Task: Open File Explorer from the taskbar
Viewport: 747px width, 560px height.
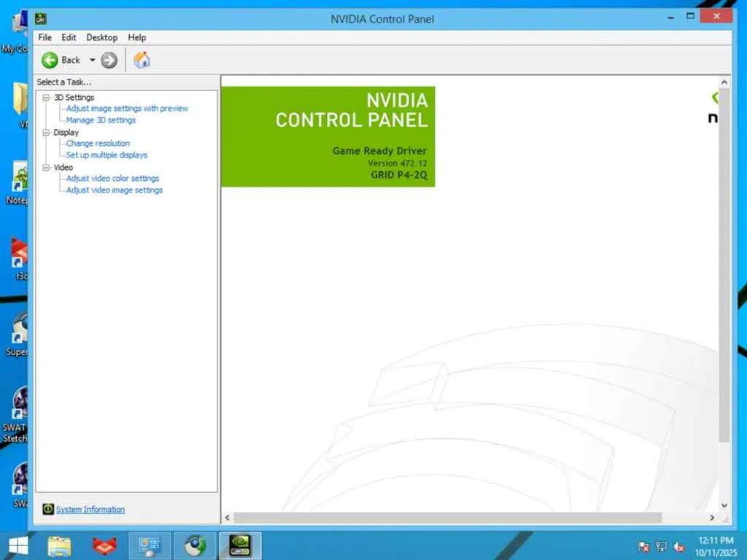Action: click(x=60, y=546)
